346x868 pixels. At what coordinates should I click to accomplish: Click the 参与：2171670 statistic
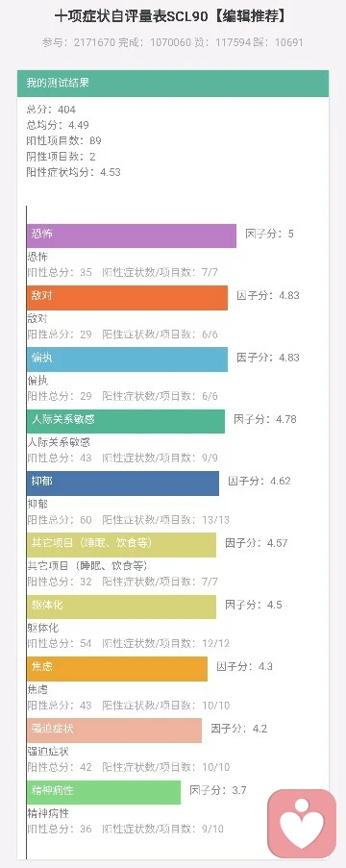click(x=79, y=42)
